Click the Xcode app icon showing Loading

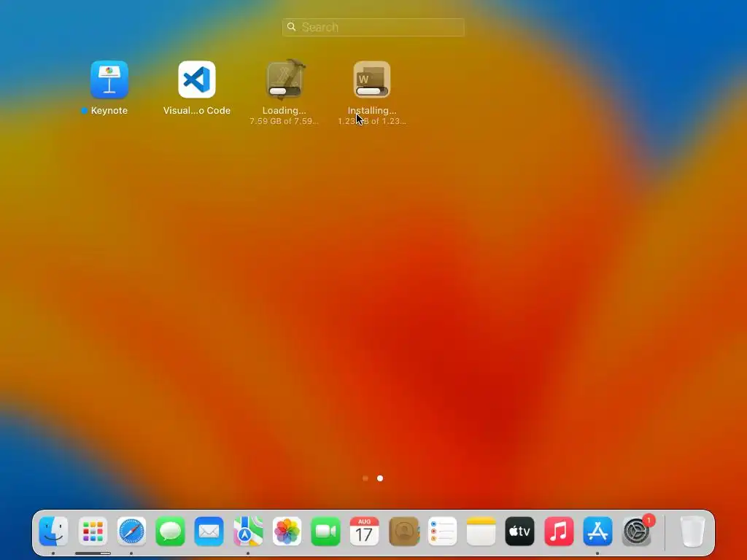pos(285,79)
